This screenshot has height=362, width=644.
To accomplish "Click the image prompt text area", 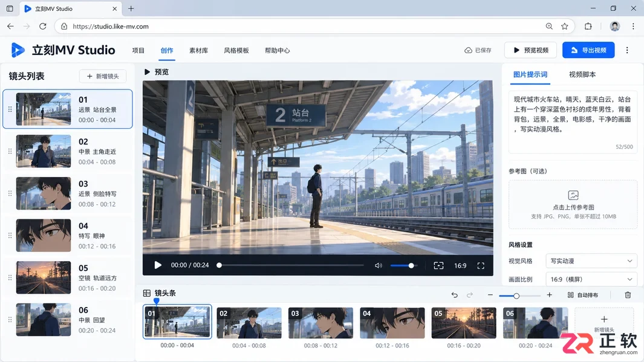I will tap(573, 121).
